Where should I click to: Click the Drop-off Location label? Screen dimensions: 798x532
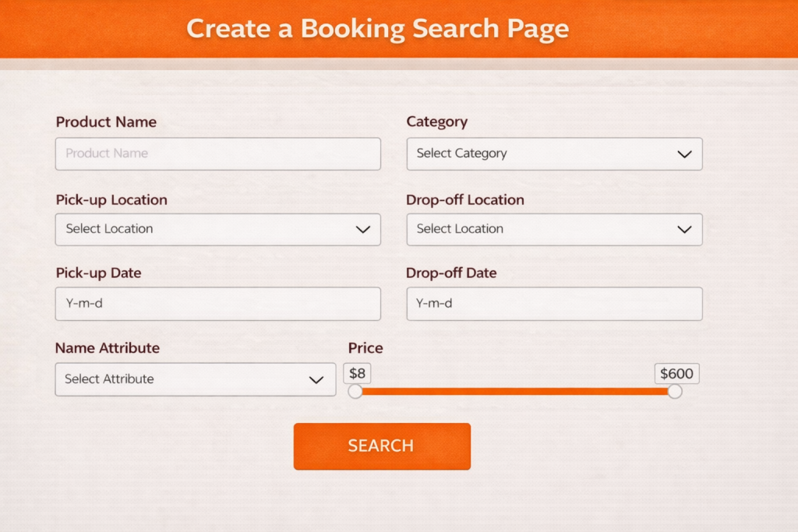pos(465,200)
